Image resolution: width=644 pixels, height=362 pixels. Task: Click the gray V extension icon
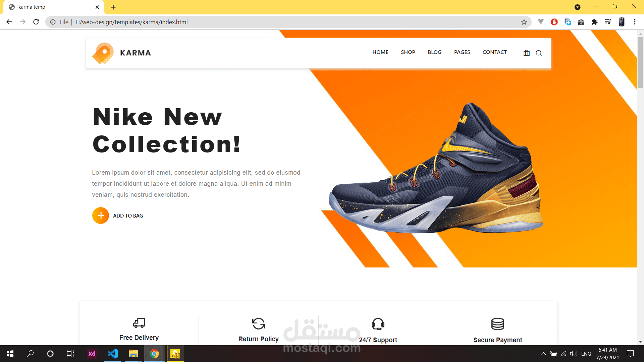(x=541, y=22)
